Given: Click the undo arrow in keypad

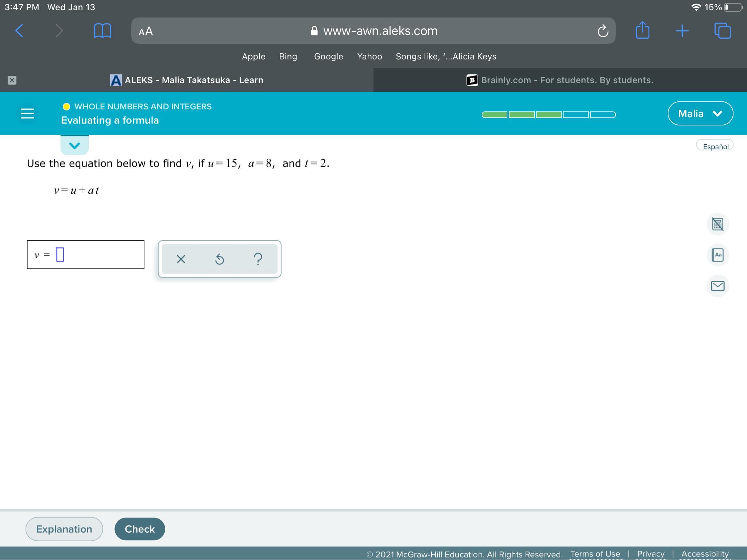Looking at the screenshot, I should point(220,259).
